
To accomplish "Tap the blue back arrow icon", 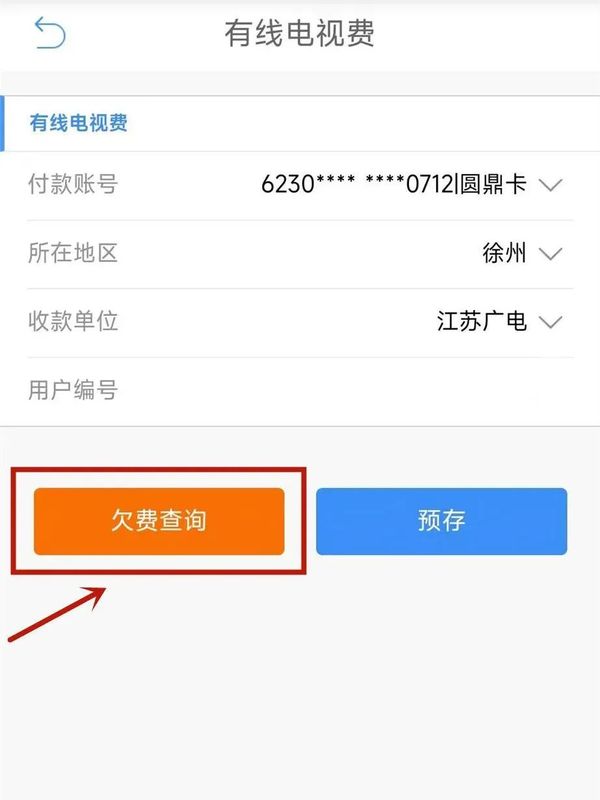I will tap(50, 33).
